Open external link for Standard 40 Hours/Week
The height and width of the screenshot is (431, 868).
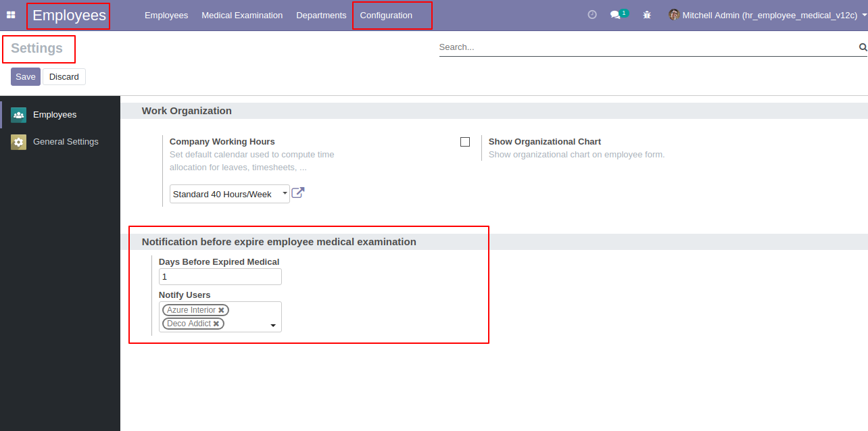click(x=298, y=193)
